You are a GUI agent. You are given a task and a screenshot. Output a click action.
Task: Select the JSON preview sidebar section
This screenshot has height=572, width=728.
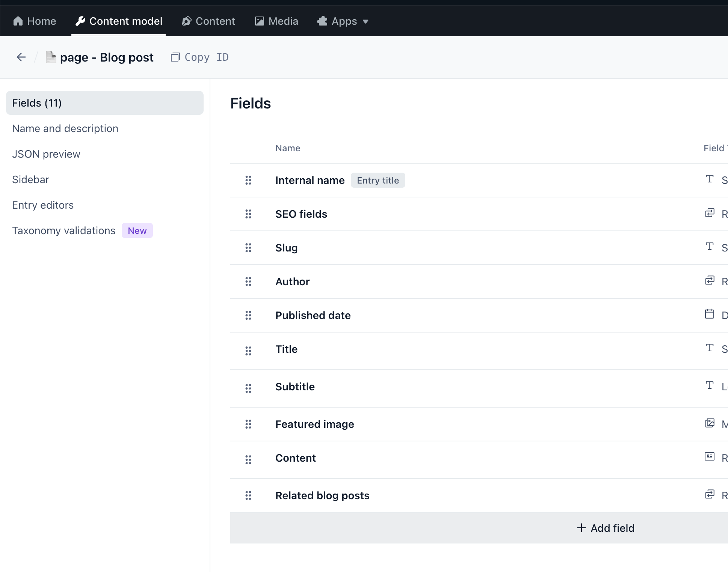point(47,154)
